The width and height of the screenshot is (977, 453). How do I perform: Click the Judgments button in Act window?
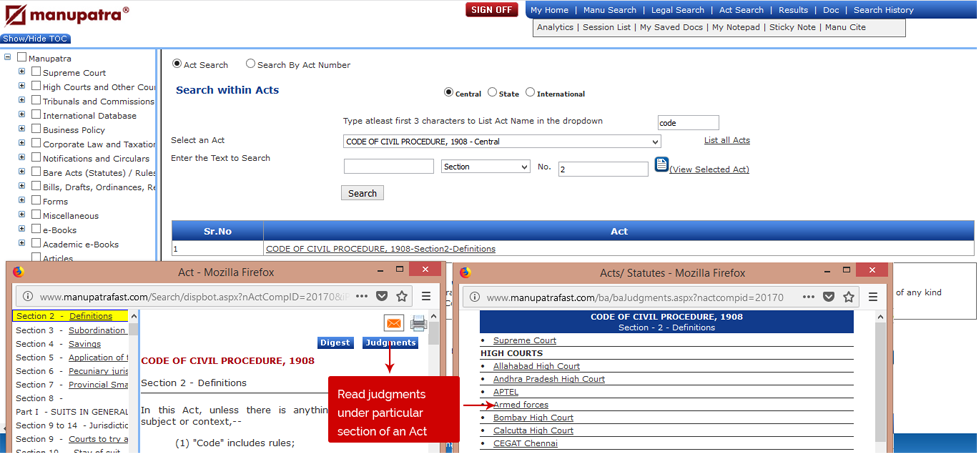click(390, 343)
